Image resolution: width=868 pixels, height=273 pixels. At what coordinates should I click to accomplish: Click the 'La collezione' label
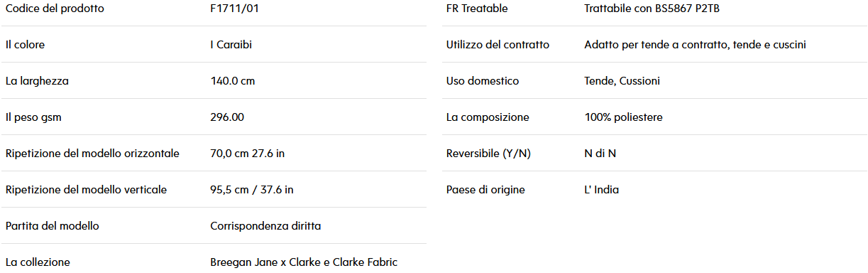pyautogui.click(x=38, y=262)
